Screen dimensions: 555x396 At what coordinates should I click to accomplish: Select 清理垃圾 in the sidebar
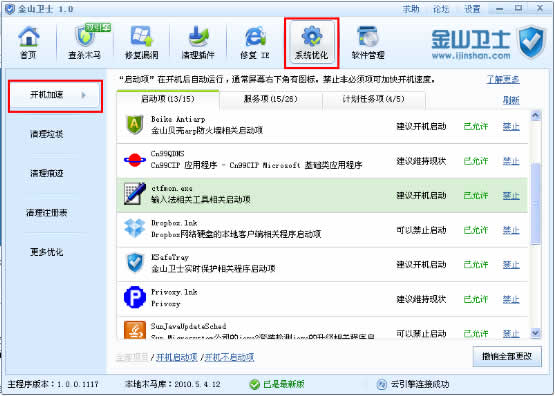point(47,134)
